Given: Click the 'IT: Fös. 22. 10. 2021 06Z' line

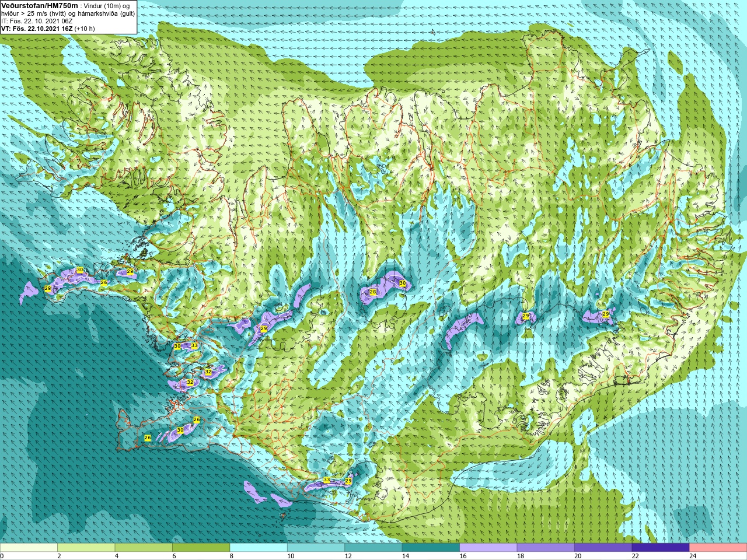Looking at the screenshot, I should pyautogui.click(x=37, y=21).
